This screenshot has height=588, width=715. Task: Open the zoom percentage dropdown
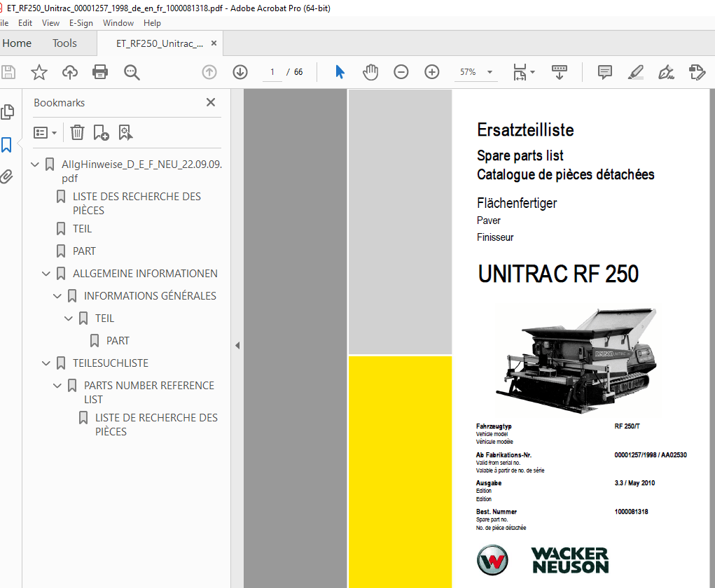pyautogui.click(x=490, y=71)
